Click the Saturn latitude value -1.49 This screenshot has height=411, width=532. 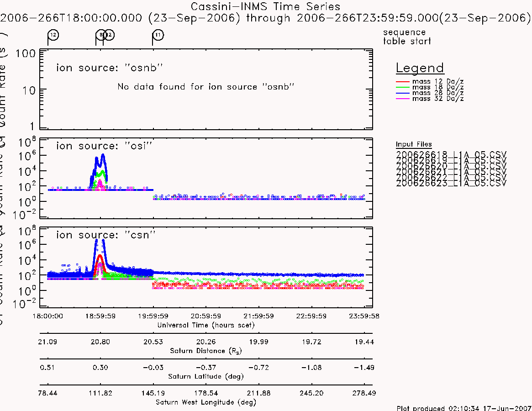[x=364, y=368]
